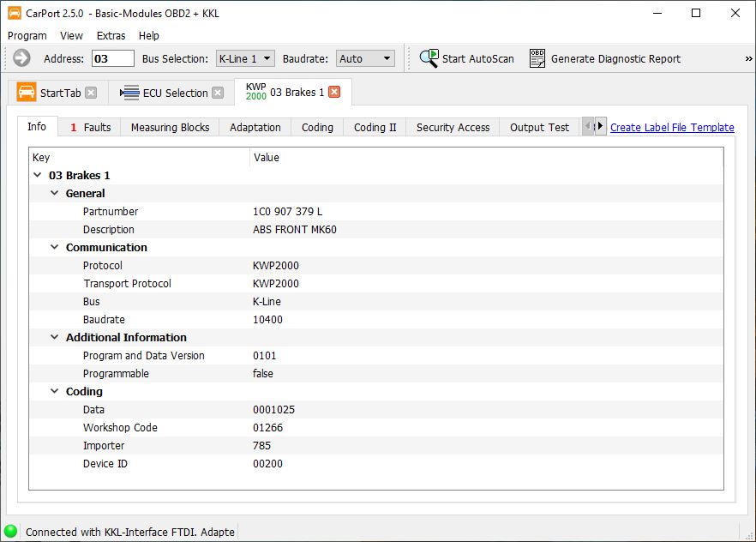Open the Help menu
Image resolution: width=756 pixels, height=542 pixels.
[x=149, y=36]
